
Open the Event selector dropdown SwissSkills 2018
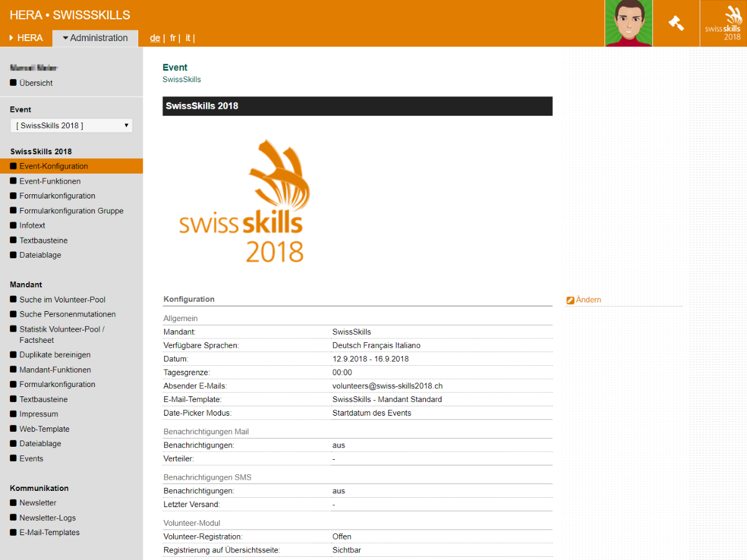(x=72, y=126)
